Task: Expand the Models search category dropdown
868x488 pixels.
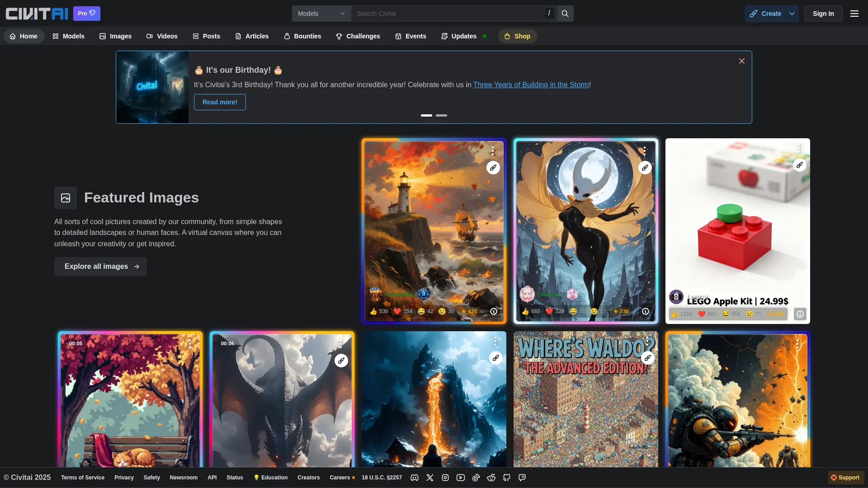Action: click(x=321, y=14)
